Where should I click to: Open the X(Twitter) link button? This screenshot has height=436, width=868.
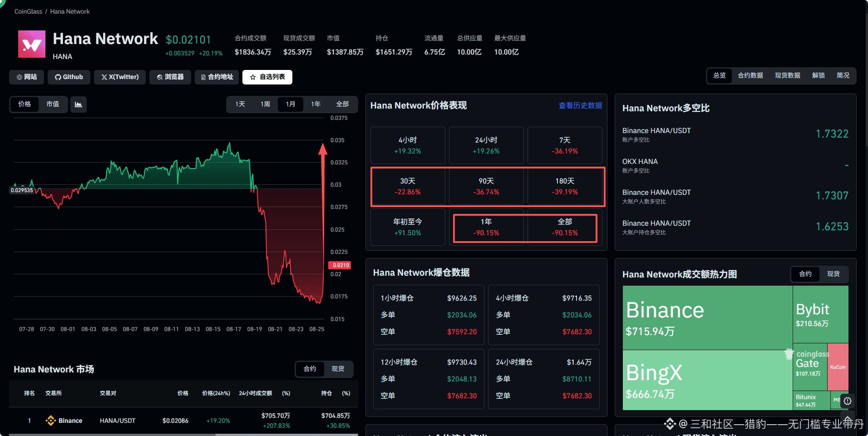tap(120, 77)
